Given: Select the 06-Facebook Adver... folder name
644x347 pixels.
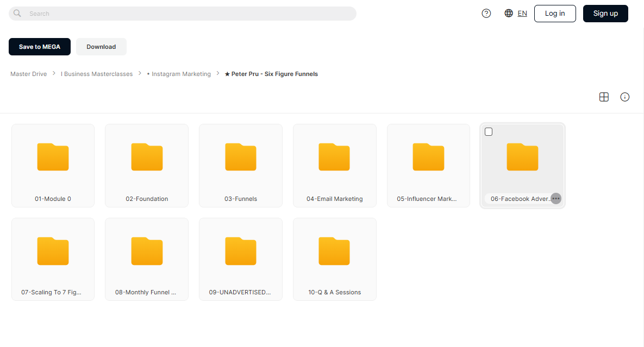Looking at the screenshot, I should coord(520,199).
